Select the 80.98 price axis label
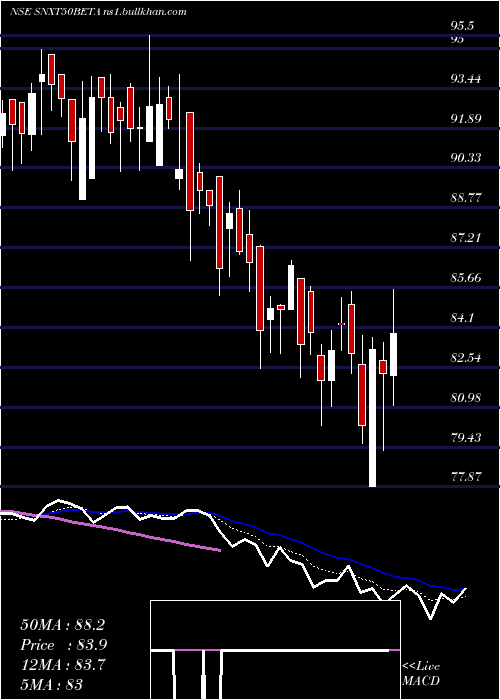 pyautogui.click(x=466, y=397)
